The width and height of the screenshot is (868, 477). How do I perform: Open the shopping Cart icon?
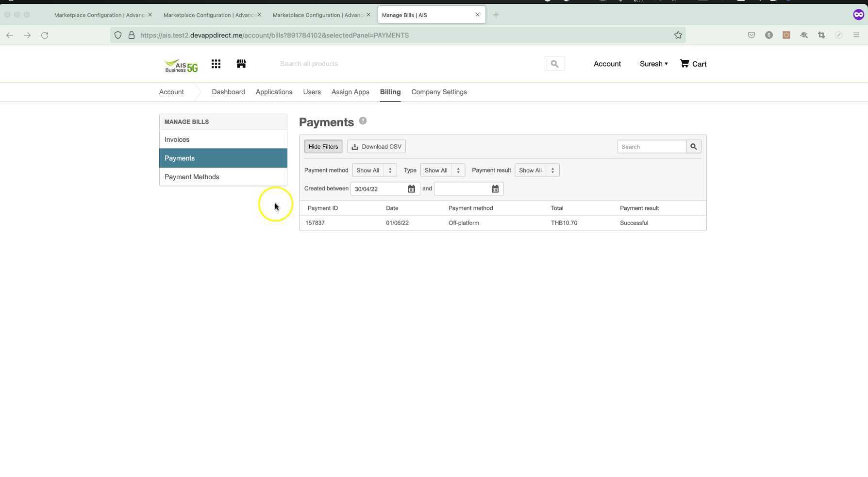[684, 64]
